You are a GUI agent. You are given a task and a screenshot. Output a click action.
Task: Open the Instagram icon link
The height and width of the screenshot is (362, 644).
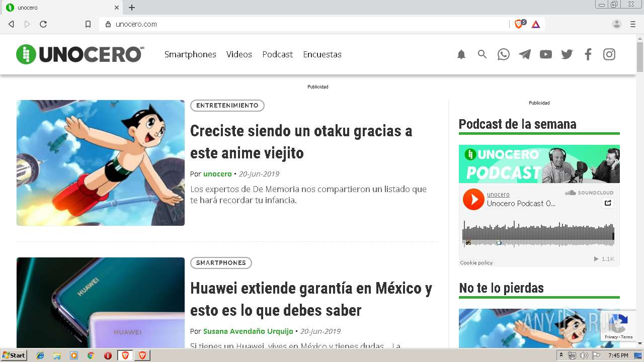pyautogui.click(x=609, y=54)
